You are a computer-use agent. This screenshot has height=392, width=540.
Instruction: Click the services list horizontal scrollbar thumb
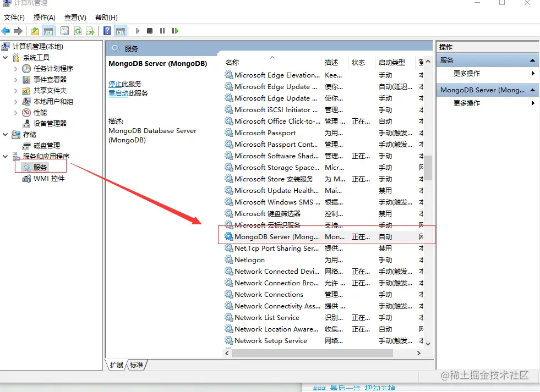[x=312, y=353]
